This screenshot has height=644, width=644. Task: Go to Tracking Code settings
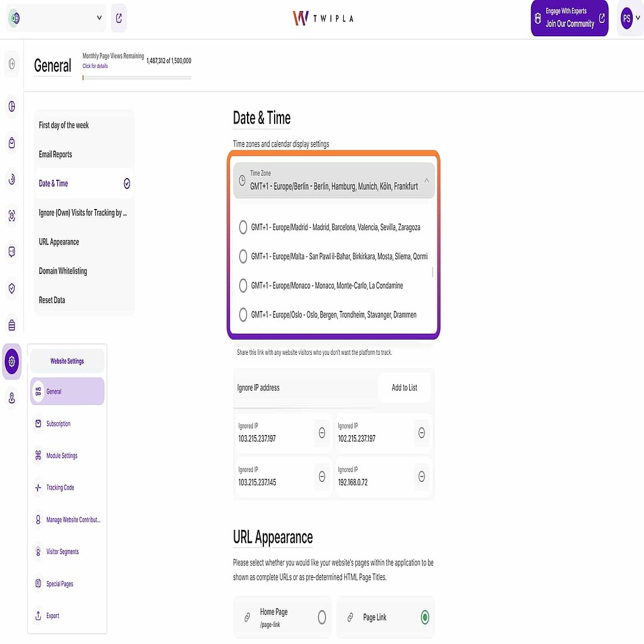[60, 488]
